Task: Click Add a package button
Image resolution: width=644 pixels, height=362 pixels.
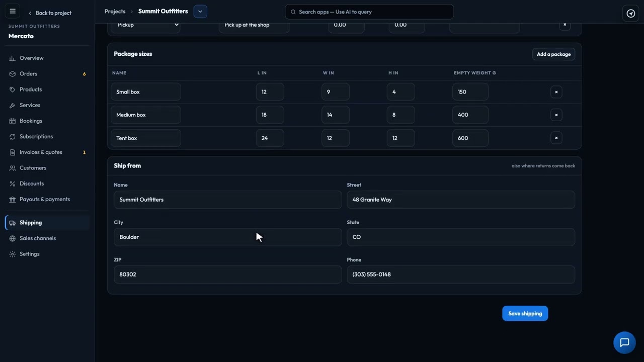Action: [553, 54]
